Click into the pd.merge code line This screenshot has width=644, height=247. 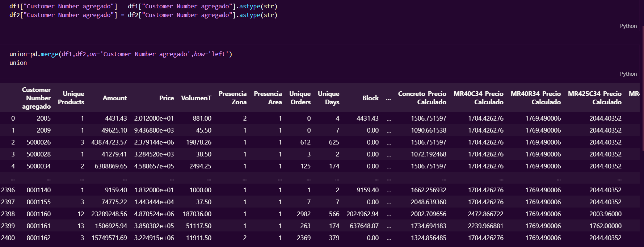click(121, 54)
